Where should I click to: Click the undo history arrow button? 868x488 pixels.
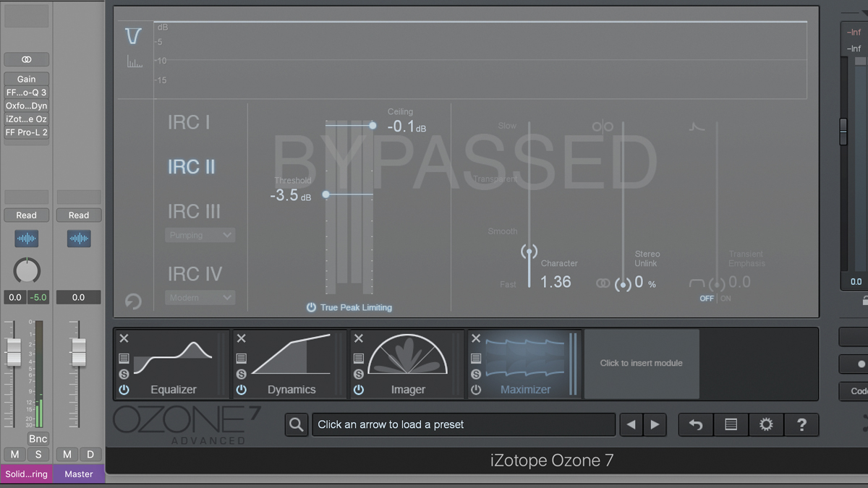coord(696,424)
